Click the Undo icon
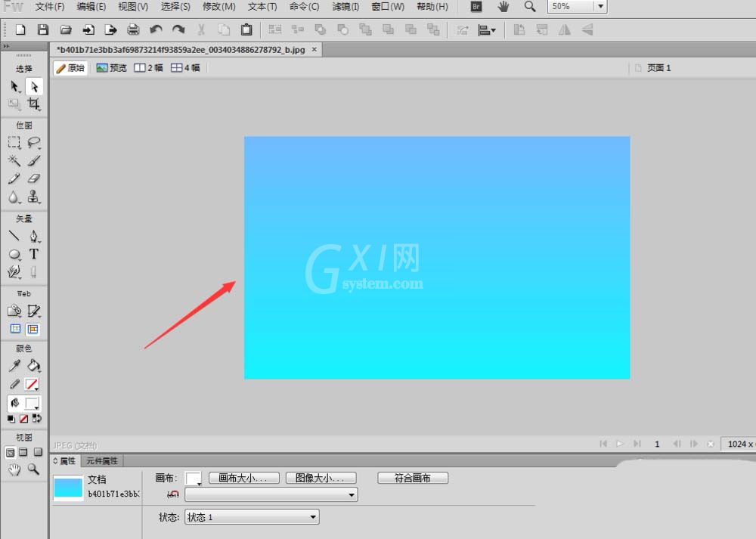This screenshot has height=539, width=756. coord(156,30)
